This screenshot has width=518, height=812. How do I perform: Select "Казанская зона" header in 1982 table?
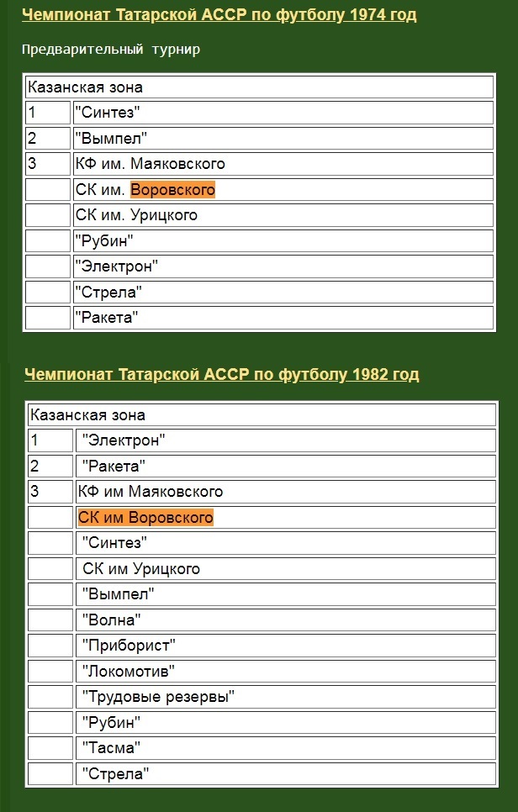pyautogui.click(x=87, y=414)
